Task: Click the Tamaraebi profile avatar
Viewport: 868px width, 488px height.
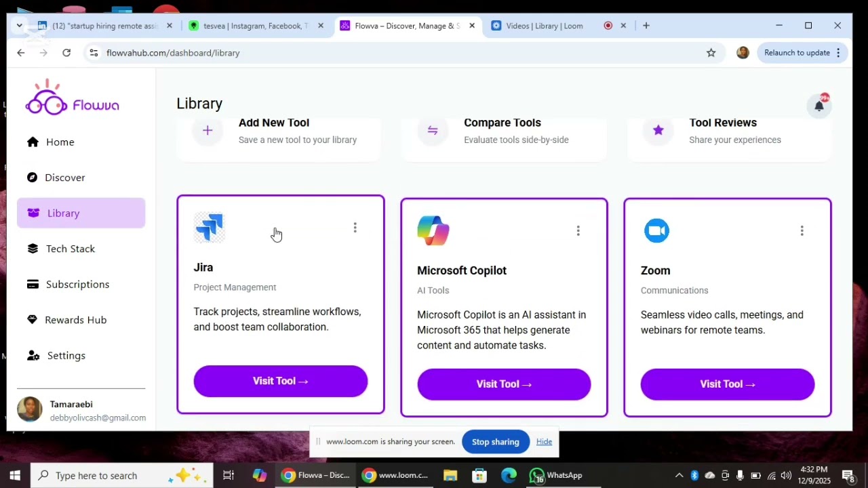Action: (30, 410)
